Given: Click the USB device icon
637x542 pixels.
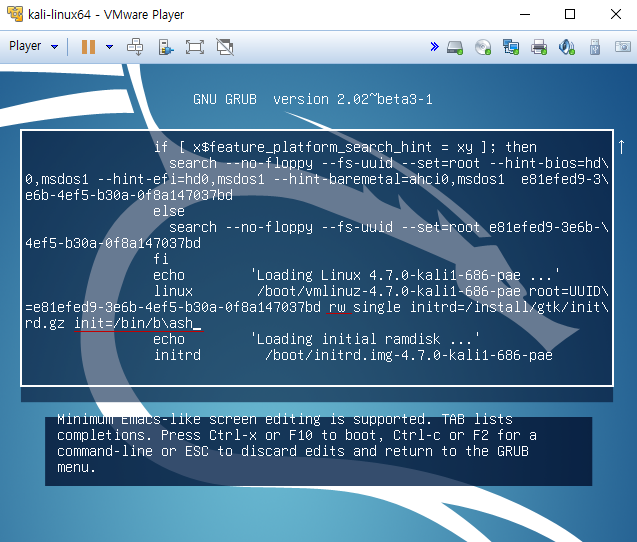Looking at the screenshot, I should click(595, 47).
